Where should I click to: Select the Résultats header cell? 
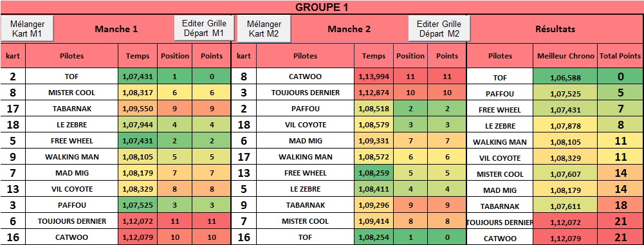pyautogui.click(x=555, y=29)
